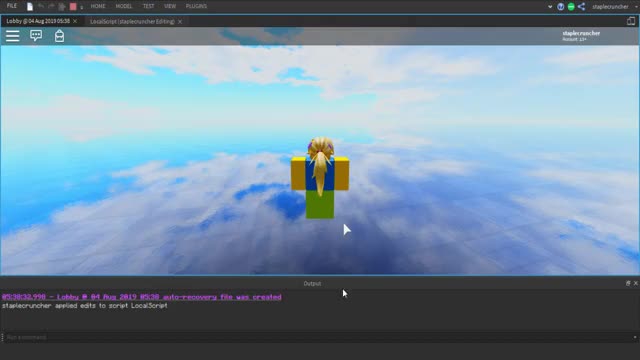Open the Roblox hamburger menu in game view
Image resolution: width=640 pixels, height=360 pixels.
pos(13,36)
